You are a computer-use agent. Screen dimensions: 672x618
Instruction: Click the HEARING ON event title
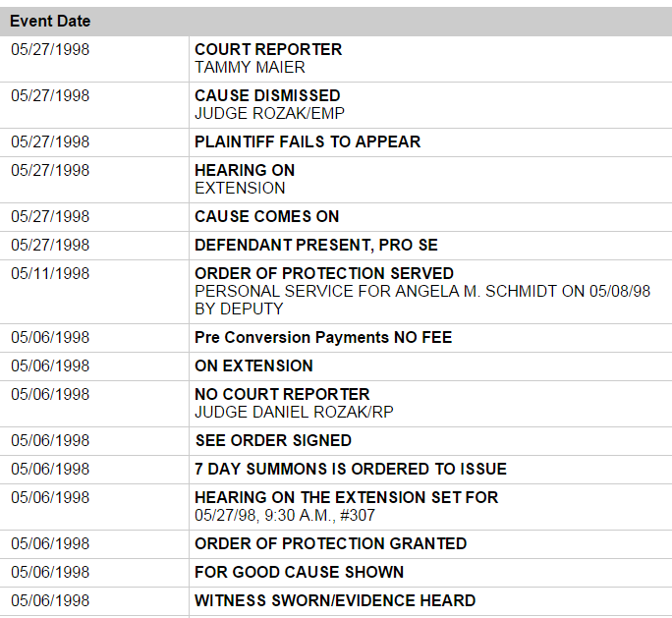(x=245, y=170)
